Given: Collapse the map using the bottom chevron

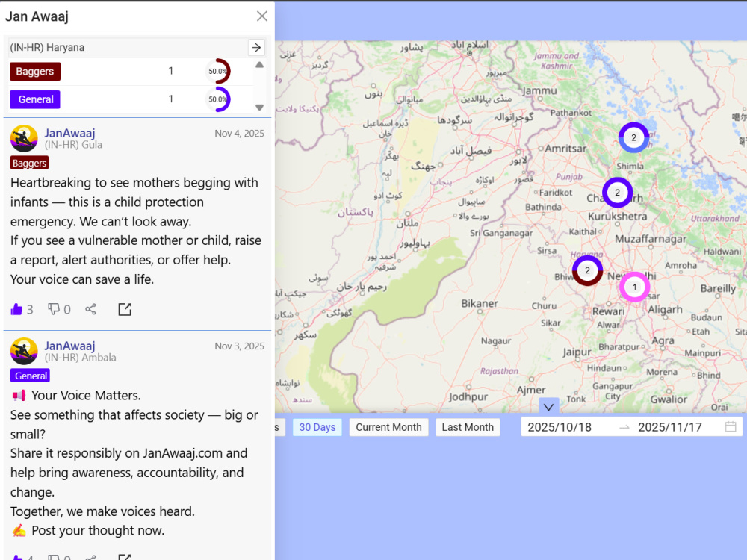Looking at the screenshot, I should 548,407.
